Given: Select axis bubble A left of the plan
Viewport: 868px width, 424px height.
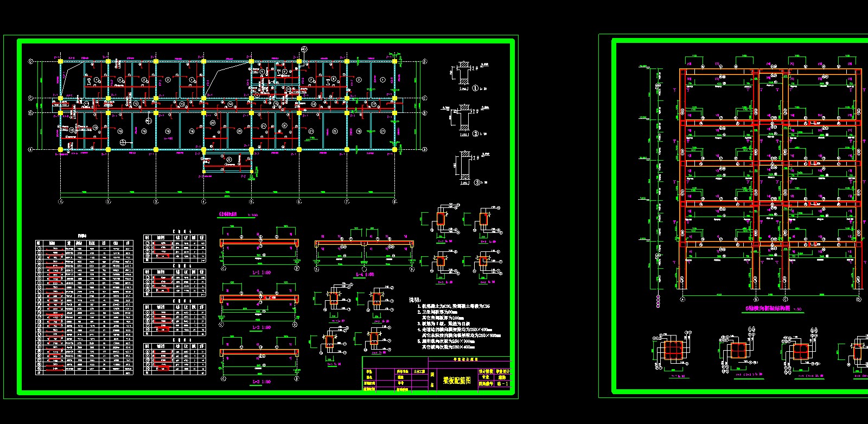Looking at the screenshot, I should coord(31,149).
